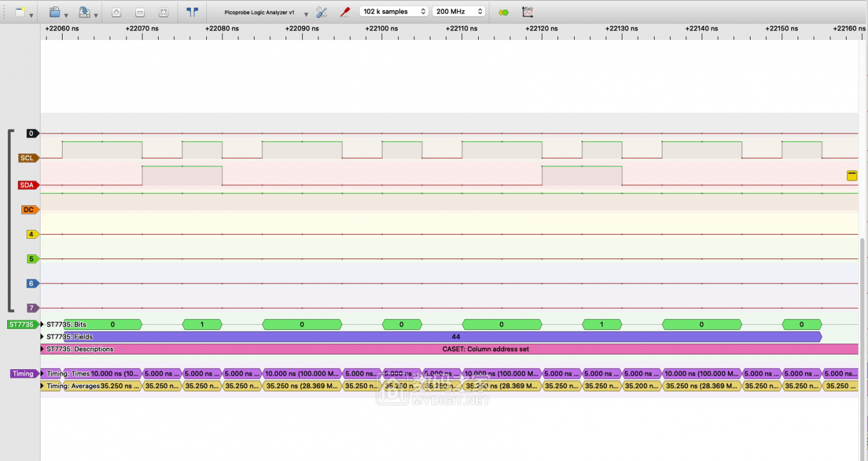This screenshot has width=868, height=461.
Task: Expand the Timing: Times row
Action: click(x=42, y=373)
